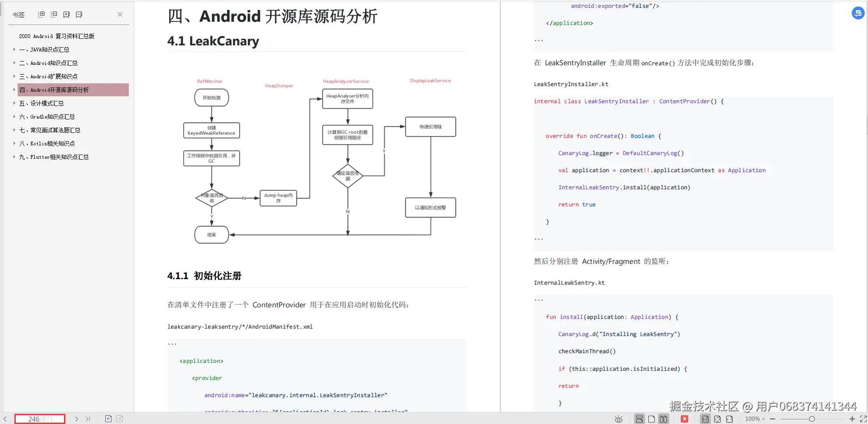Select the 三、Android扩展知识点 bookmark entry
The width and height of the screenshot is (868, 424).
48,76
